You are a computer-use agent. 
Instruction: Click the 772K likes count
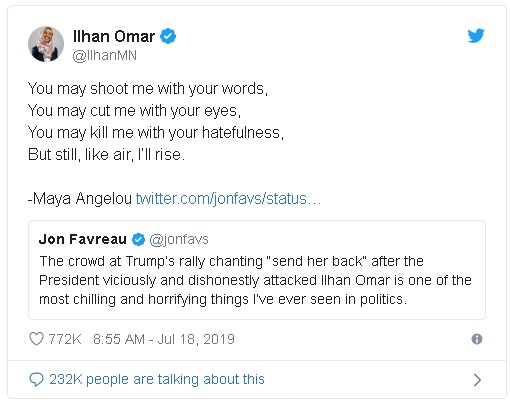65,339
